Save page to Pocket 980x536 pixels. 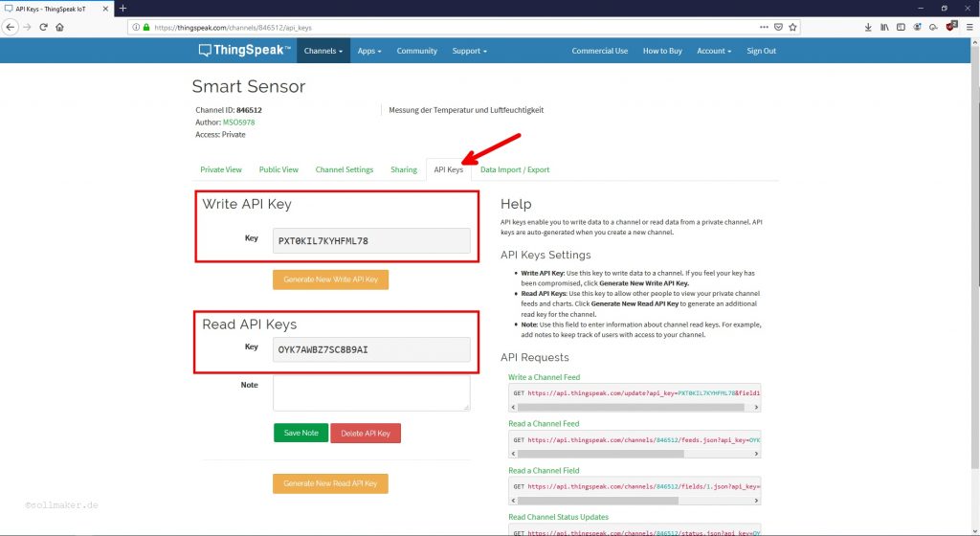tap(778, 27)
